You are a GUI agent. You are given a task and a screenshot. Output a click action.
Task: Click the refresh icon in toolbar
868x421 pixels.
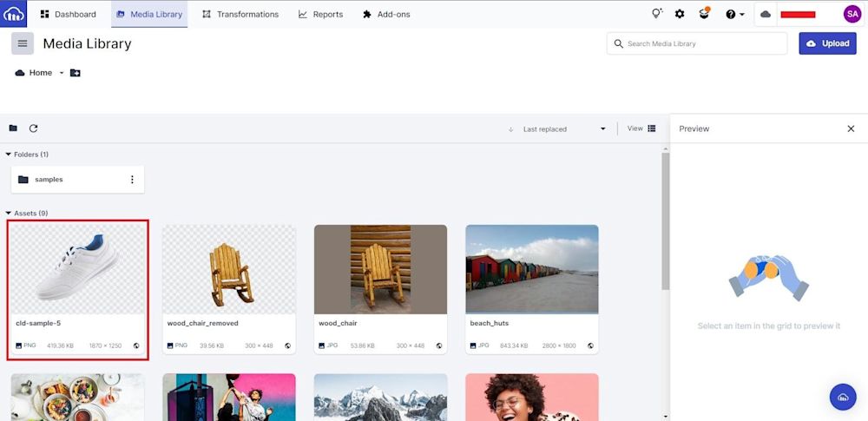coord(34,128)
